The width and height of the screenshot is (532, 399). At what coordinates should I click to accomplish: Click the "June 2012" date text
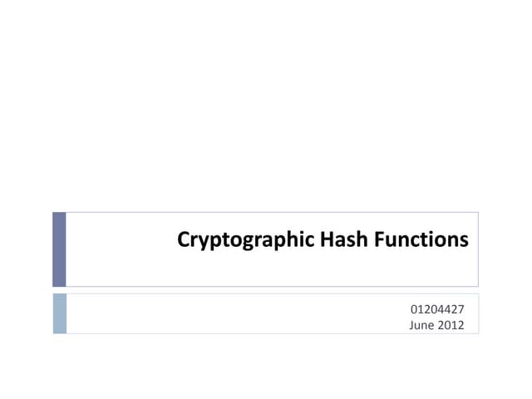click(x=437, y=324)
